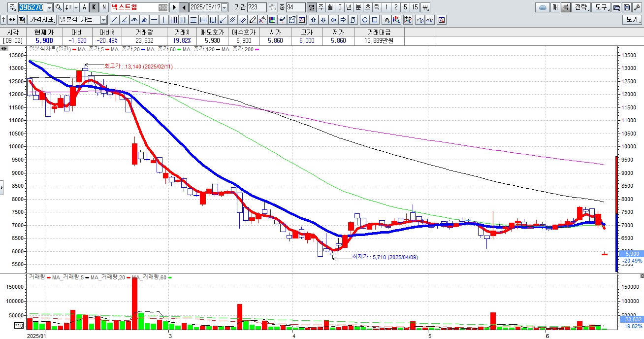Open chart settings wrench icon
644x339 pixels.
(637, 7)
